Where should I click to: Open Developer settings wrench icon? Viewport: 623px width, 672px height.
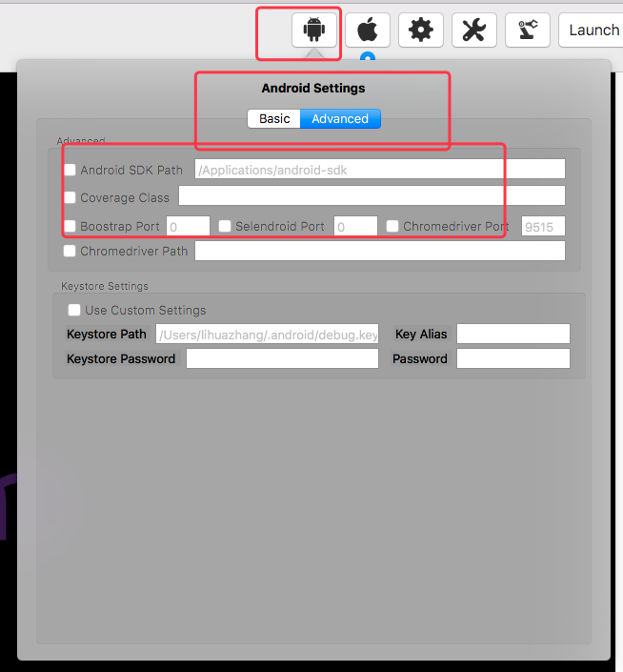point(474,30)
